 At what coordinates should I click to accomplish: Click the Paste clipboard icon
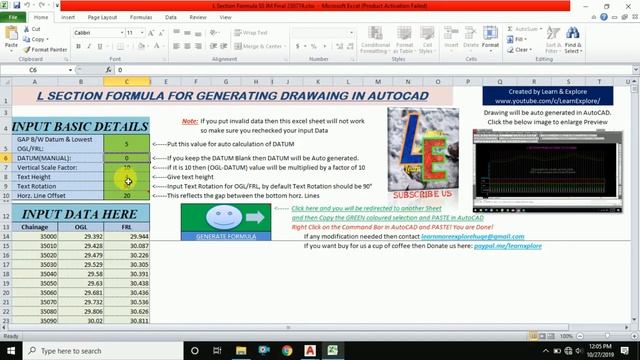click(11, 33)
